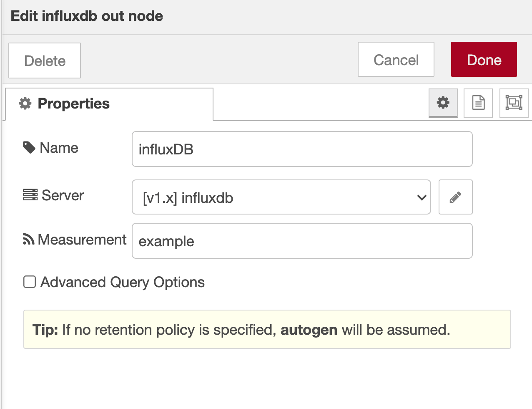Focus the Measurement field containing example

[302, 241]
